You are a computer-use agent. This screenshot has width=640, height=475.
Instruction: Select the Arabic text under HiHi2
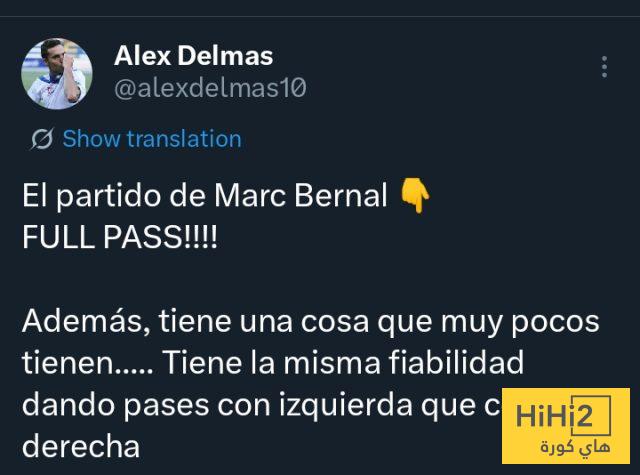point(576,448)
